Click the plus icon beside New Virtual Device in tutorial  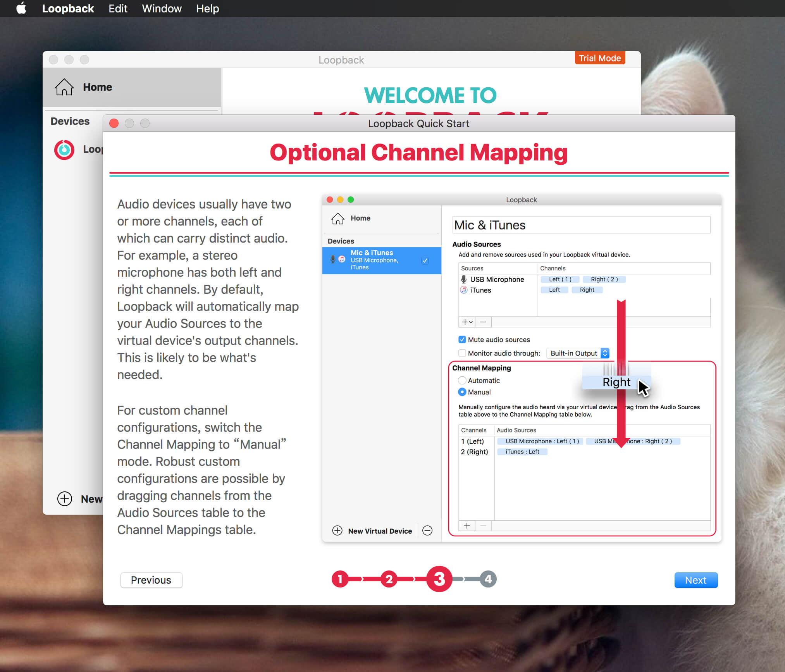tap(337, 531)
